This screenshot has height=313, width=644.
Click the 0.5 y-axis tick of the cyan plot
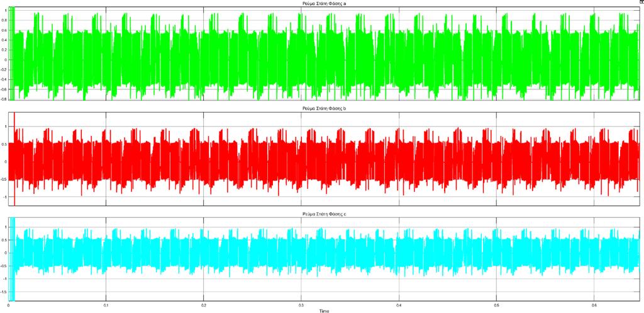tap(4, 239)
